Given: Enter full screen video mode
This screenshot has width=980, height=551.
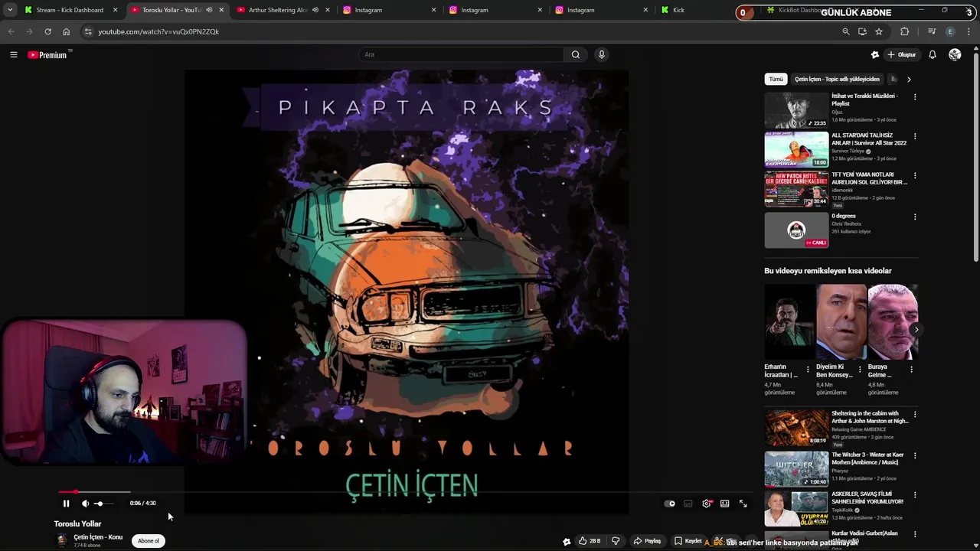Looking at the screenshot, I should tap(743, 504).
